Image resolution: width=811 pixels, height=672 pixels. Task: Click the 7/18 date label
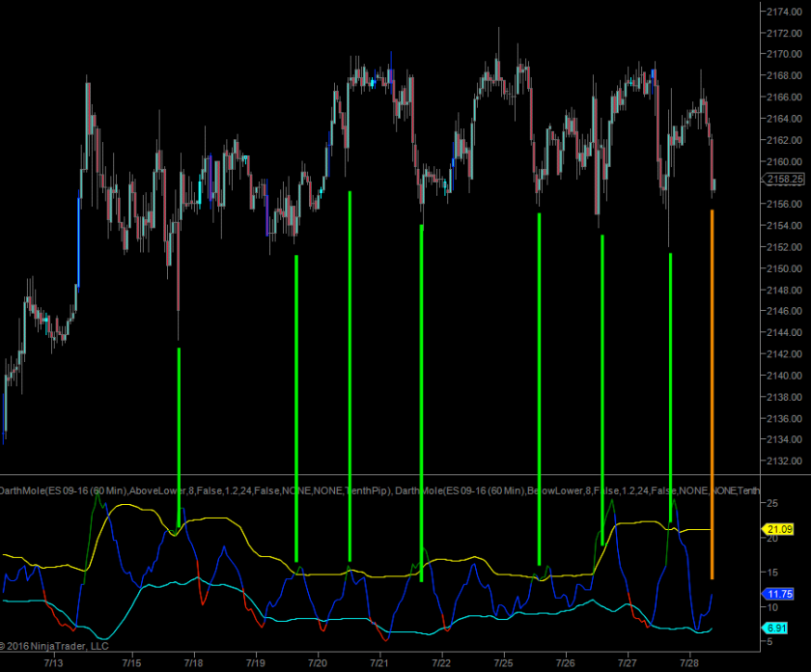pos(193,663)
